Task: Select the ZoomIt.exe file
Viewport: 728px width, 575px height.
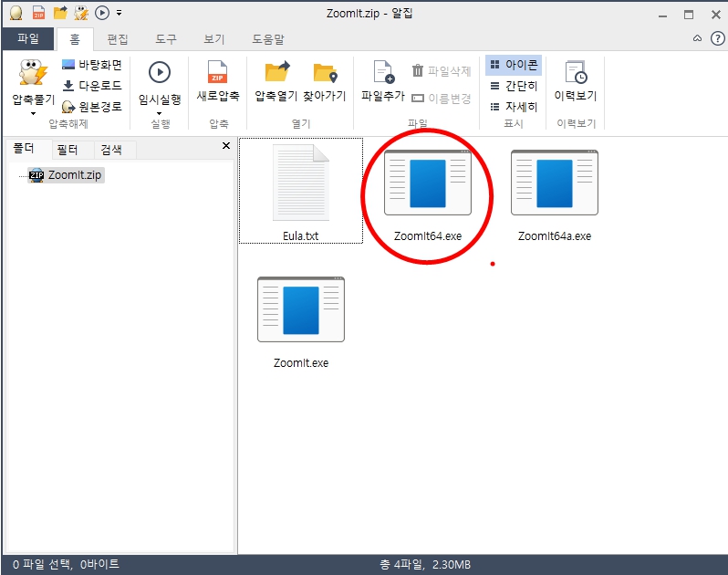Action: coord(301,321)
